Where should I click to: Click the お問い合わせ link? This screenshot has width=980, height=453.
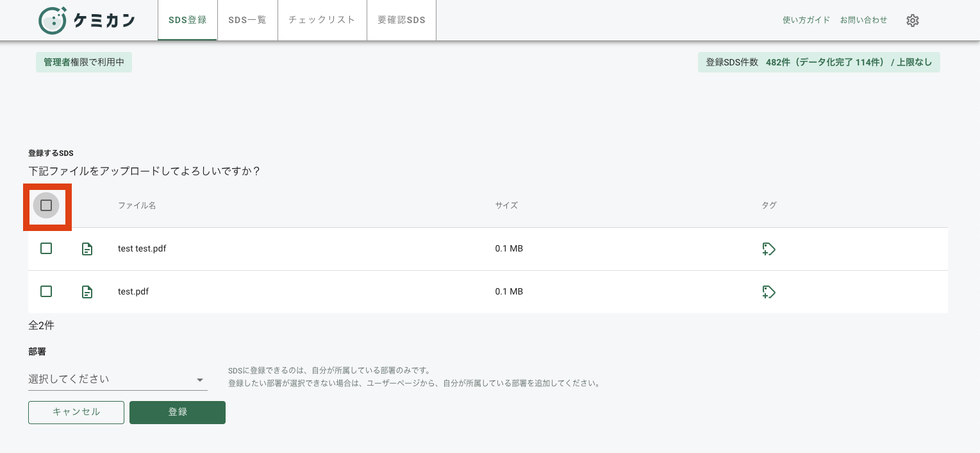coord(864,20)
